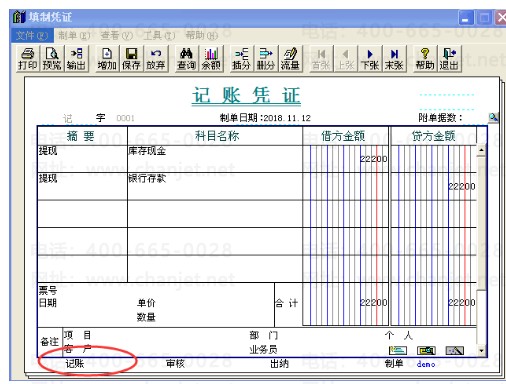Show 余额 balance chart icon

coord(211,59)
